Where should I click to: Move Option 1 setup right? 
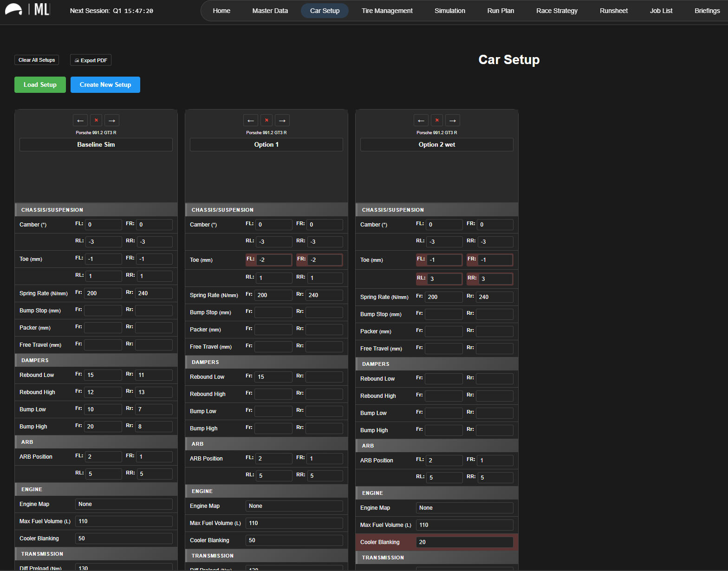coord(282,120)
